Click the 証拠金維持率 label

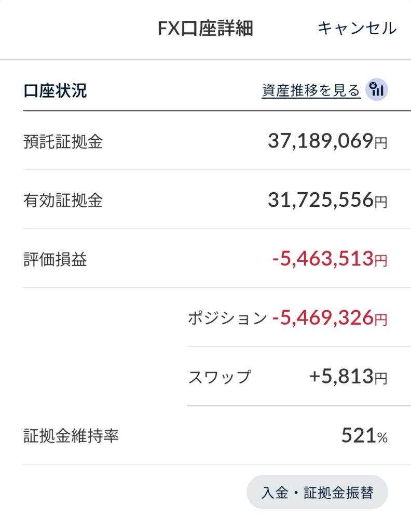71,435
